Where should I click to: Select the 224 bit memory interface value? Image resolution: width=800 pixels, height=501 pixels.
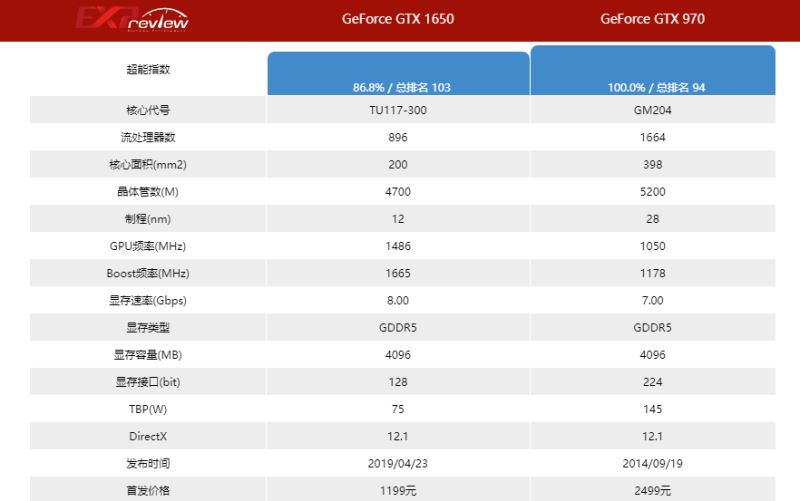[x=653, y=382]
